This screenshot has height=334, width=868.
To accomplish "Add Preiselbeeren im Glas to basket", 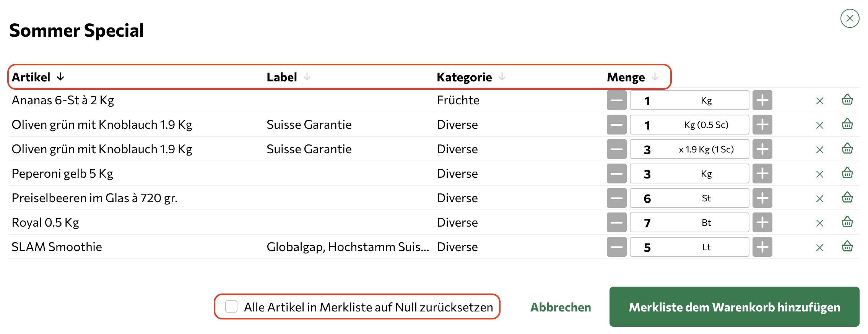I will [x=847, y=198].
